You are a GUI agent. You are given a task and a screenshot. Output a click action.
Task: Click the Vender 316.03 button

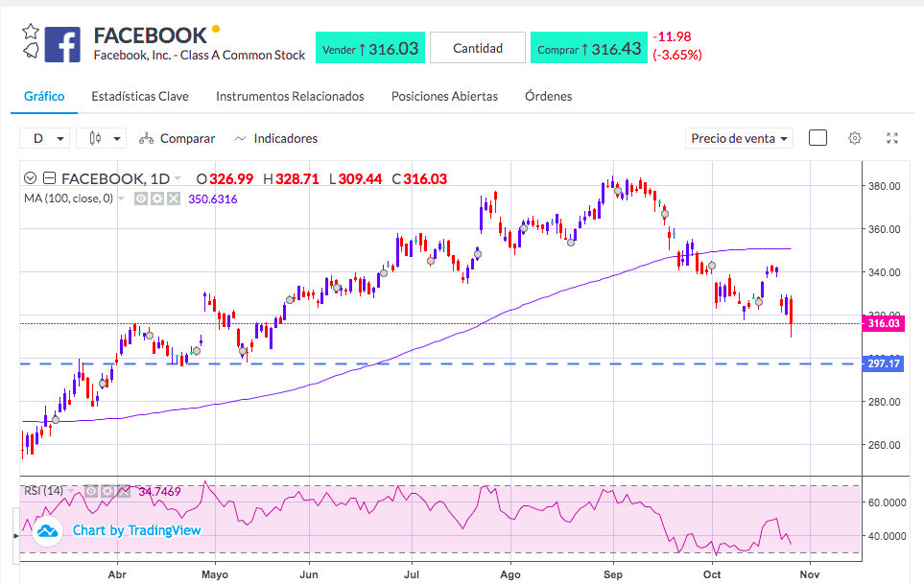point(370,48)
